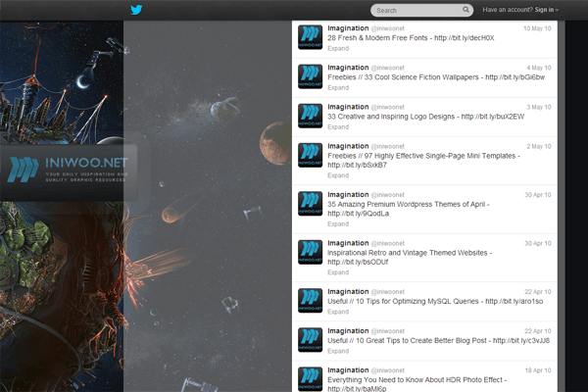Open link http://bit.ly/bsODUf
Screen dimensions: 588x392
point(358,262)
